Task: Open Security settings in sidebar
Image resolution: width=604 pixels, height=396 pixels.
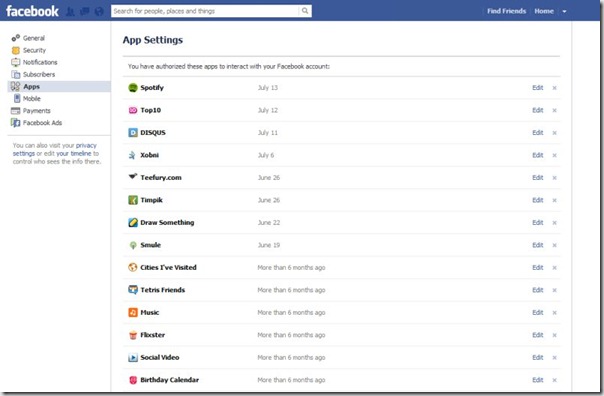Action: coord(34,50)
